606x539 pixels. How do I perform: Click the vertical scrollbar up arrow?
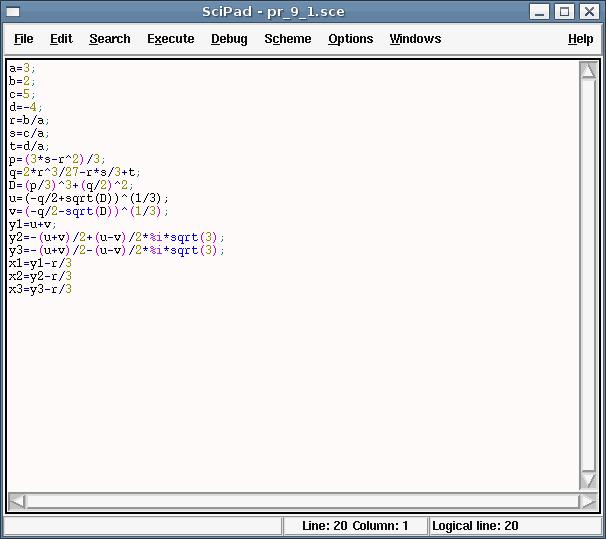(588, 70)
